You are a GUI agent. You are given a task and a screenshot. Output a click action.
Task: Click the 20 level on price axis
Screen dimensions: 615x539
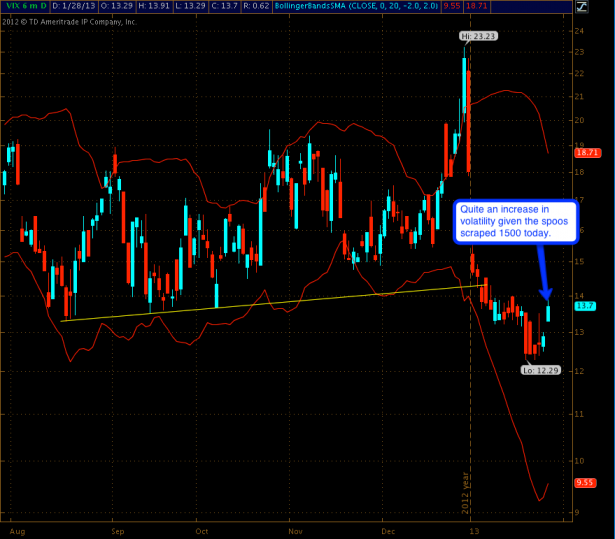[582, 120]
